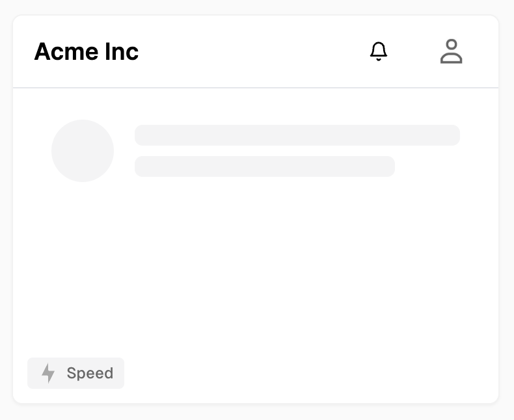Tap the grey loading avatar circle
This screenshot has height=420, width=514.
point(83,151)
